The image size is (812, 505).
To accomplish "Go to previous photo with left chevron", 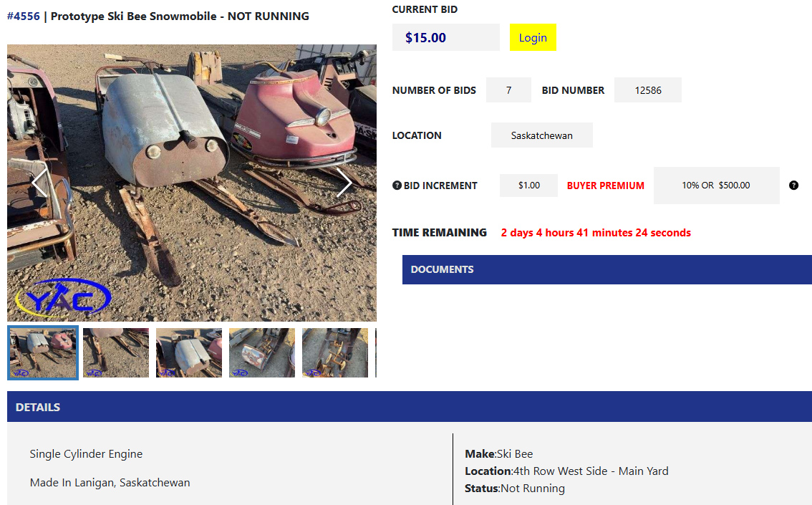I will pyautogui.click(x=39, y=183).
